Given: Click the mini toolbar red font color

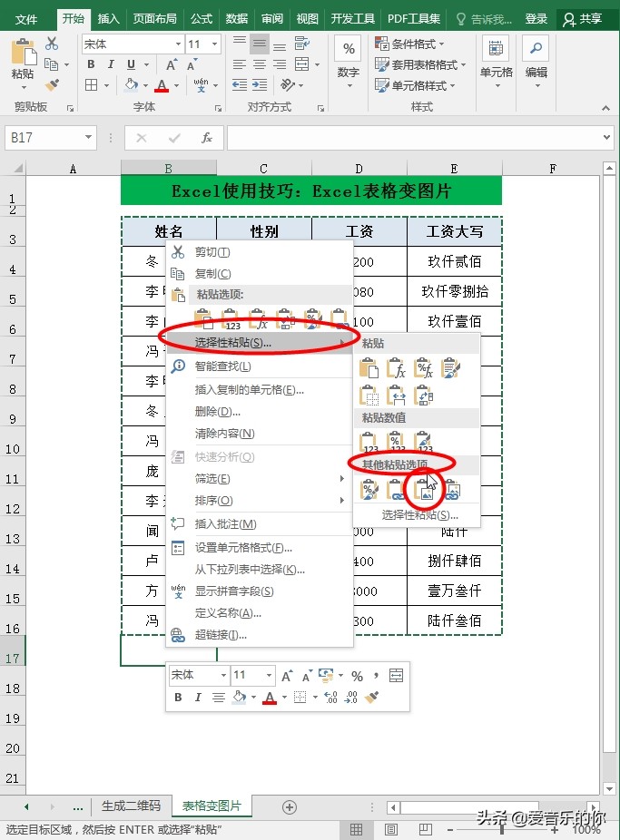Looking at the screenshot, I should (x=271, y=698).
